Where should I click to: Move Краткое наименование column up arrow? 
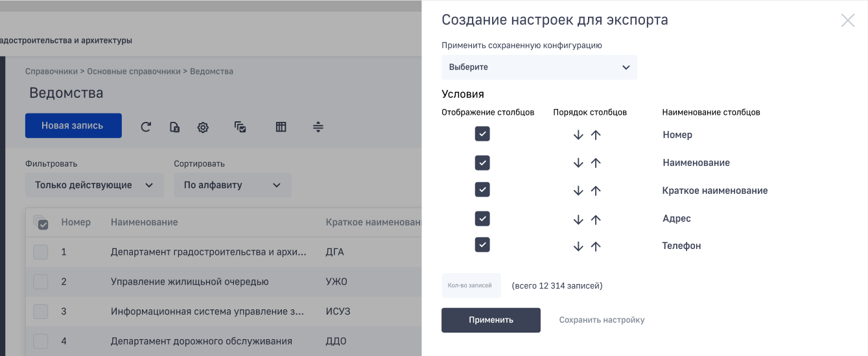596,191
